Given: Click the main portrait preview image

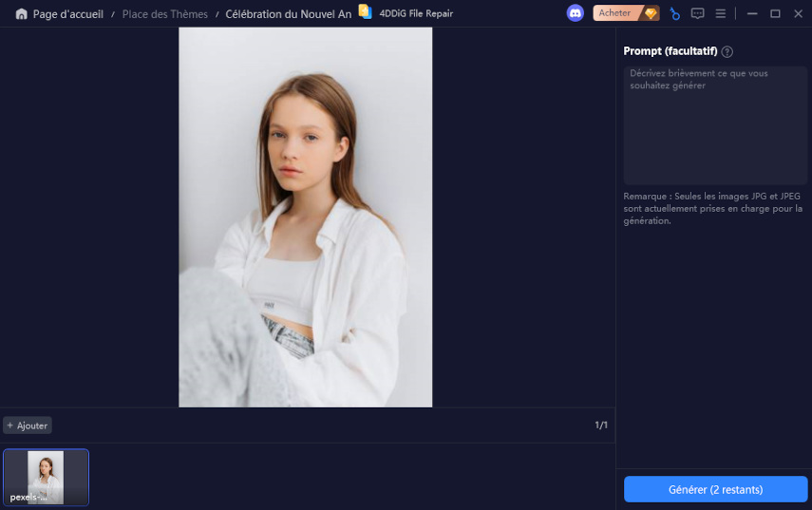Looking at the screenshot, I should click(306, 217).
